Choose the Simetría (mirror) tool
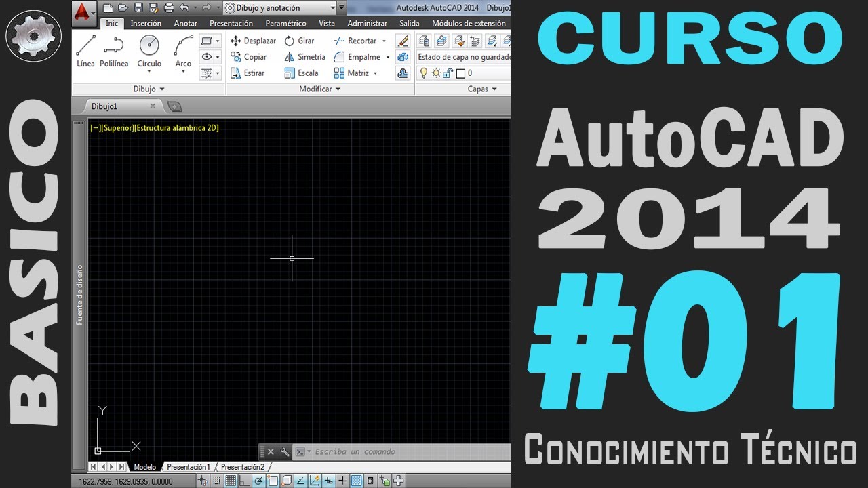Viewport: 868px width, 488px height. [x=304, y=57]
